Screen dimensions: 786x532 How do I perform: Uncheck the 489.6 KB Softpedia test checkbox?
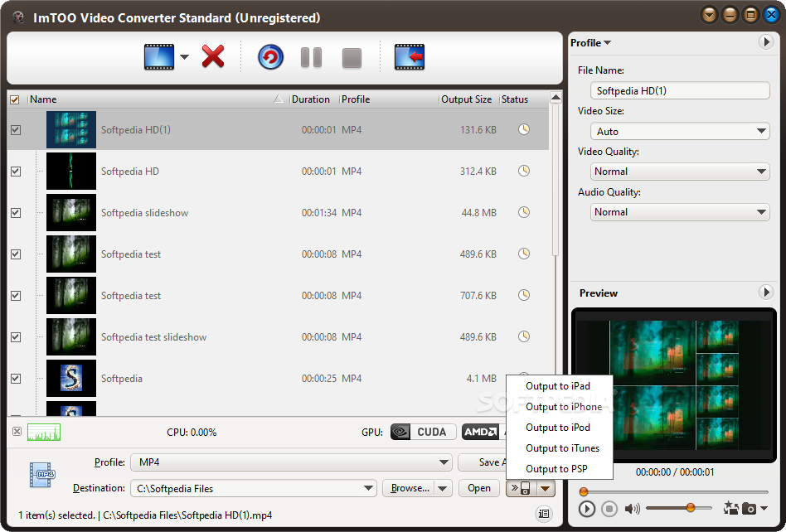(16, 254)
